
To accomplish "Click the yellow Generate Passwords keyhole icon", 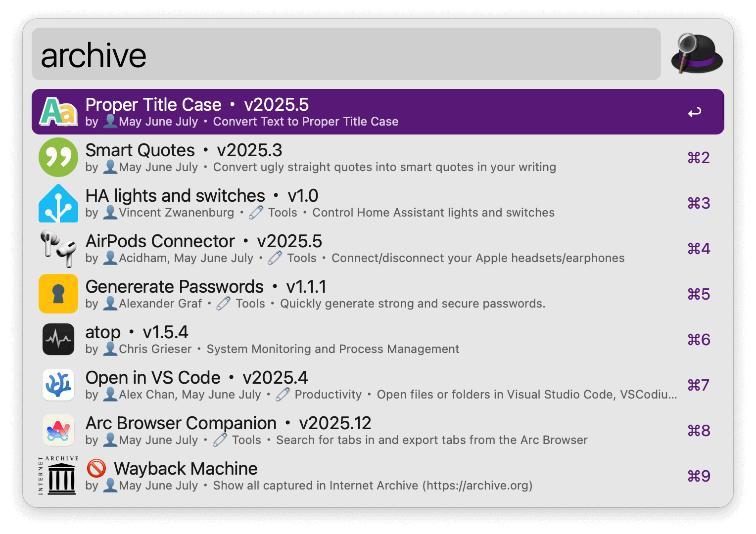I will pyautogui.click(x=58, y=294).
